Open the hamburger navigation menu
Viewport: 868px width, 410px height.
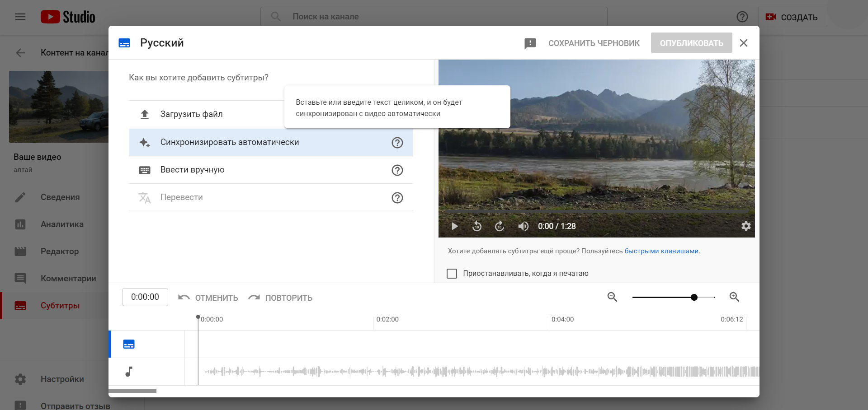(20, 17)
